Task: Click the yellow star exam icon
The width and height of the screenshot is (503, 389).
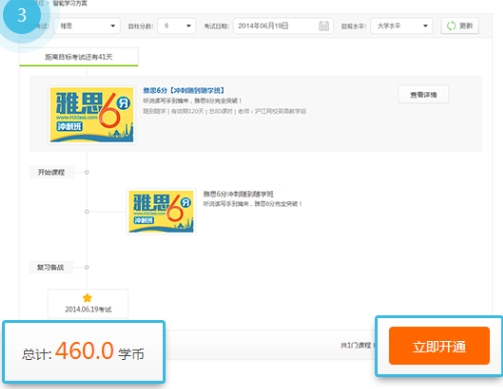Action: point(87,298)
